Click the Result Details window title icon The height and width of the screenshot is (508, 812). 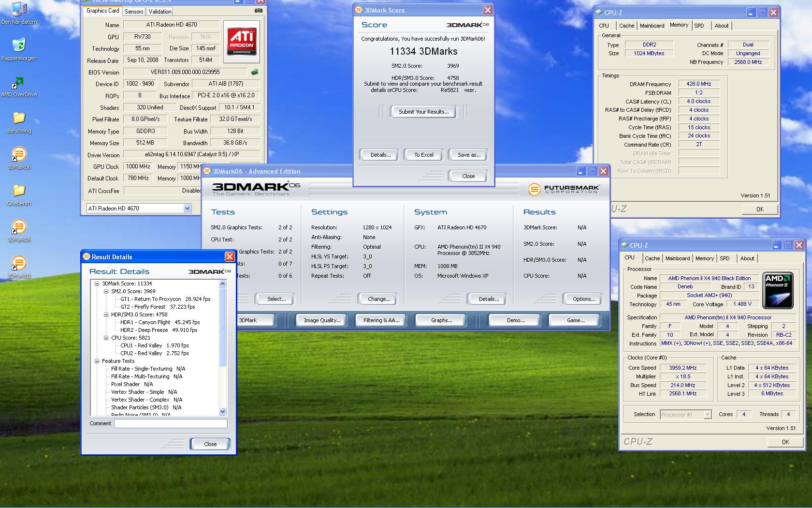pos(87,256)
